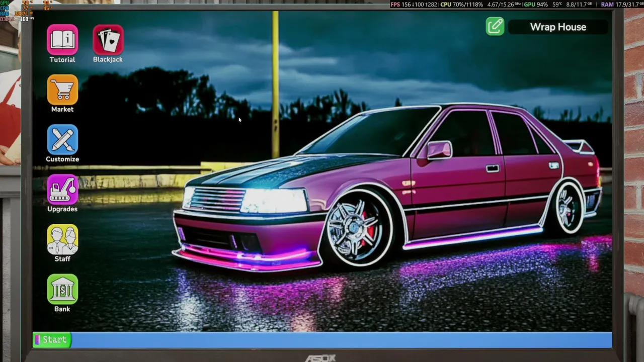
Task: Click the Bank text label
Action: coord(62,309)
